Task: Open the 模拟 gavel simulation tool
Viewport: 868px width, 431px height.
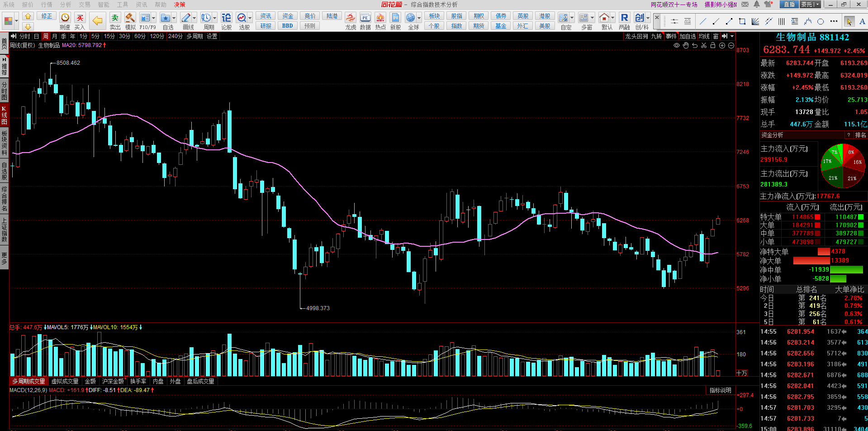Action: tap(130, 18)
